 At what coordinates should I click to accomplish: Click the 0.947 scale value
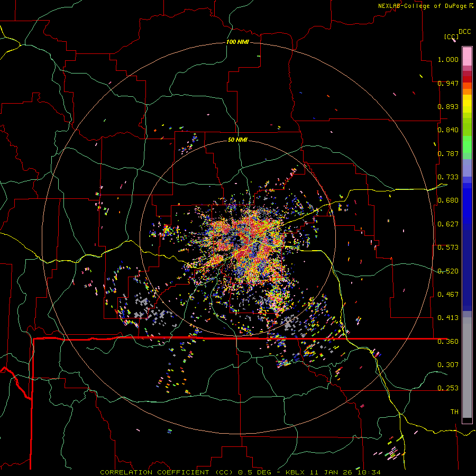point(448,83)
